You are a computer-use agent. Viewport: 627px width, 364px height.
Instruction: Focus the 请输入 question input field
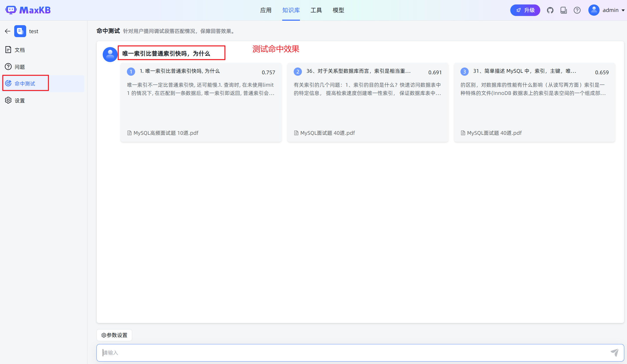coord(349,353)
